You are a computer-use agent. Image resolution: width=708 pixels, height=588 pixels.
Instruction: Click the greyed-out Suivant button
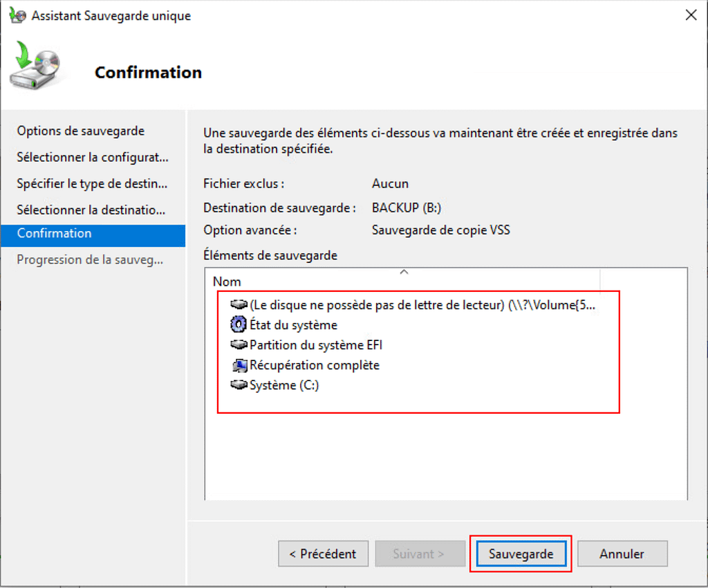tap(420, 554)
